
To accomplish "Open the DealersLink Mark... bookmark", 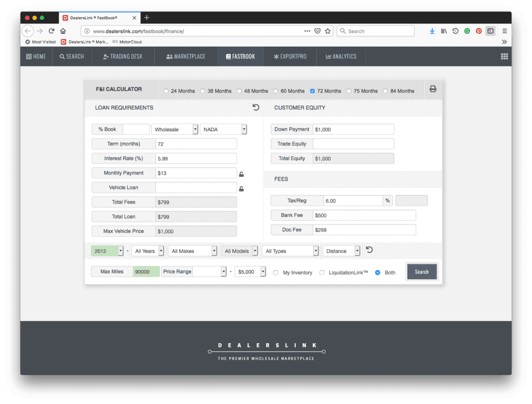I will point(85,42).
